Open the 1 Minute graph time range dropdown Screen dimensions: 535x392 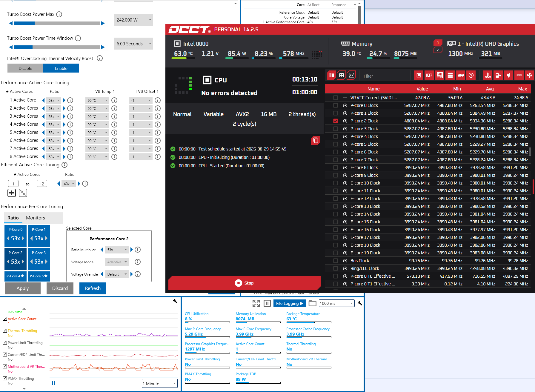coord(160,384)
